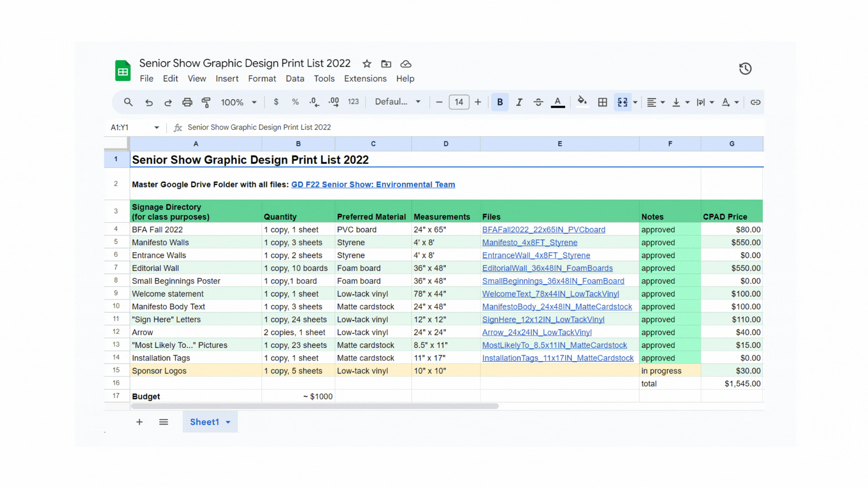868x488 pixels.
Task: Click the Search magnifier icon
Action: tap(128, 102)
